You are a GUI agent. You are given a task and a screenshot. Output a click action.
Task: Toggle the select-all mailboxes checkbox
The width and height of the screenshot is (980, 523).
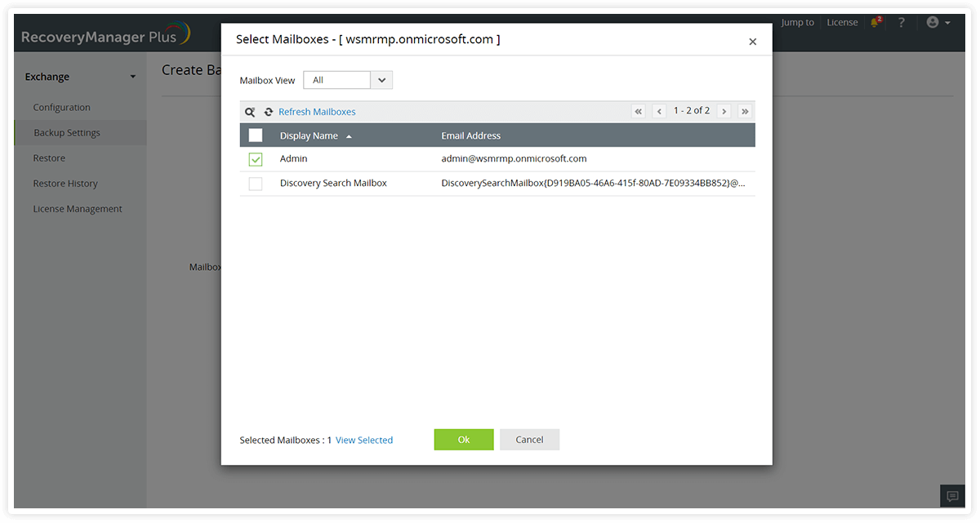tap(256, 135)
